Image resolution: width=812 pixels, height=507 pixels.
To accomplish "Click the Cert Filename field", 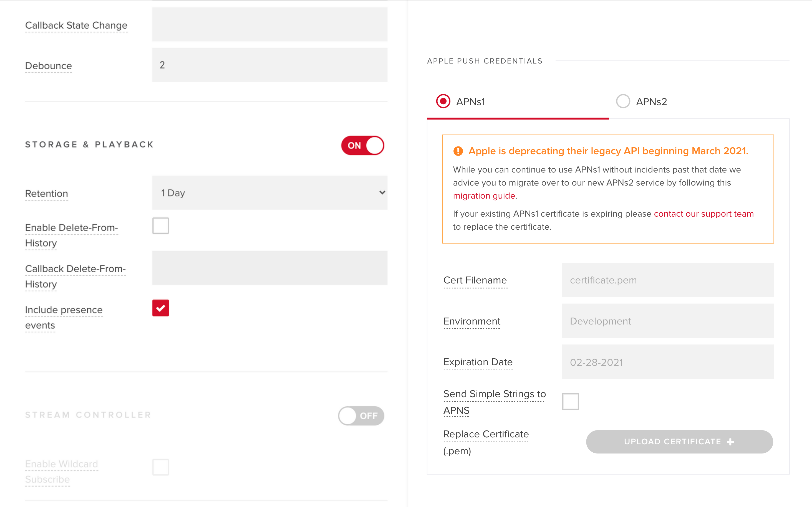I will 667,280.
